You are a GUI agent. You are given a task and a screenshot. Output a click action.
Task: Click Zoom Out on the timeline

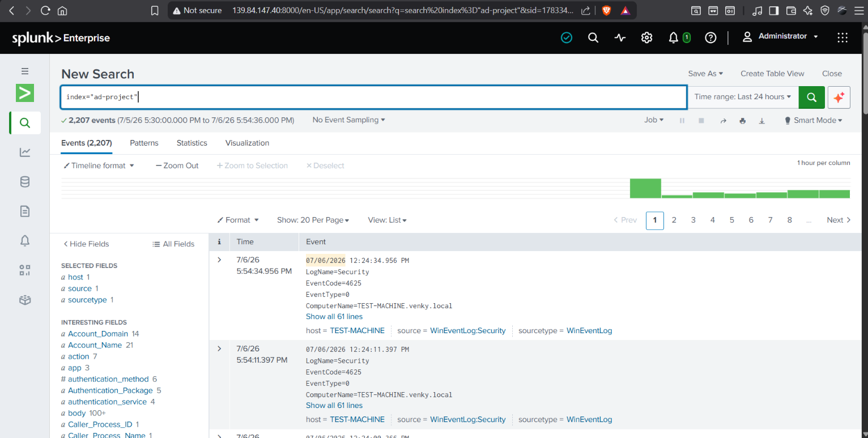pyautogui.click(x=177, y=165)
